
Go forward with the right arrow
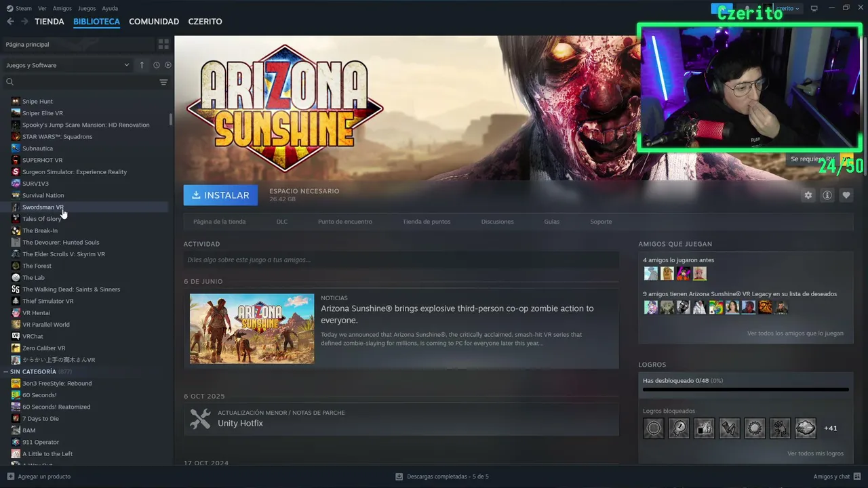(x=24, y=22)
